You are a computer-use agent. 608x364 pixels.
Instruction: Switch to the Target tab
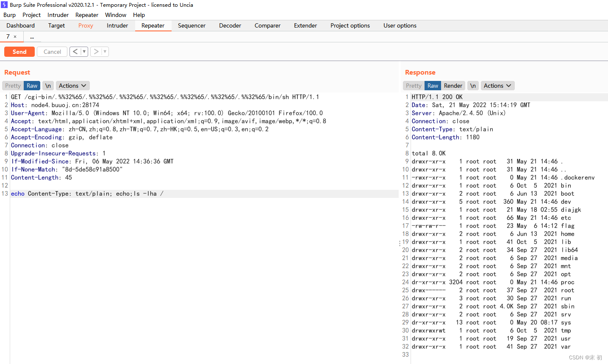coord(56,25)
